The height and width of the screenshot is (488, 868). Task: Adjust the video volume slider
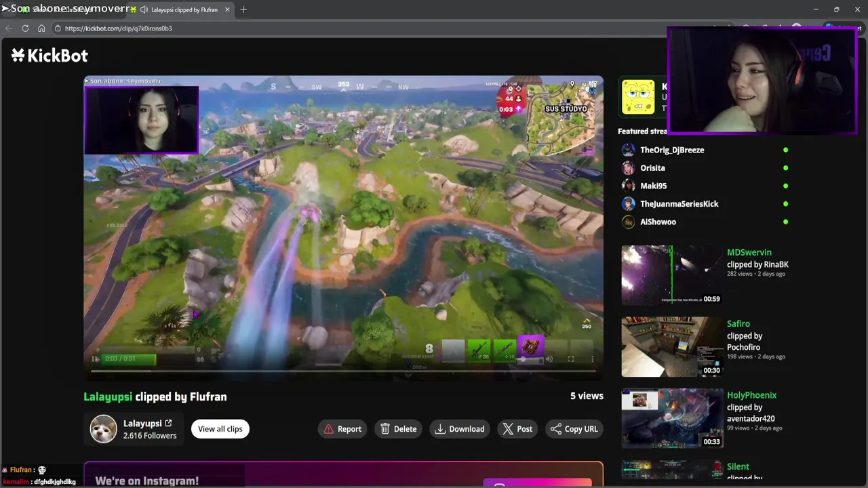(x=530, y=360)
